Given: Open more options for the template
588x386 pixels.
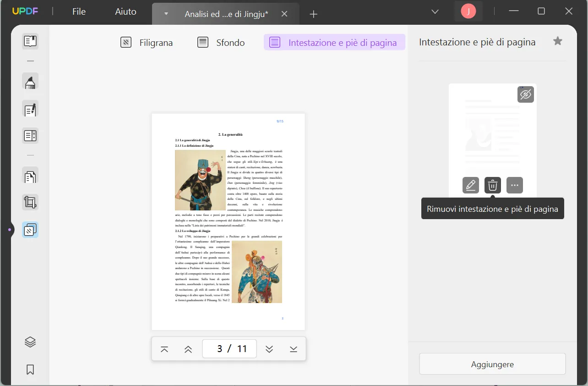Looking at the screenshot, I should pyautogui.click(x=515, y=185).
